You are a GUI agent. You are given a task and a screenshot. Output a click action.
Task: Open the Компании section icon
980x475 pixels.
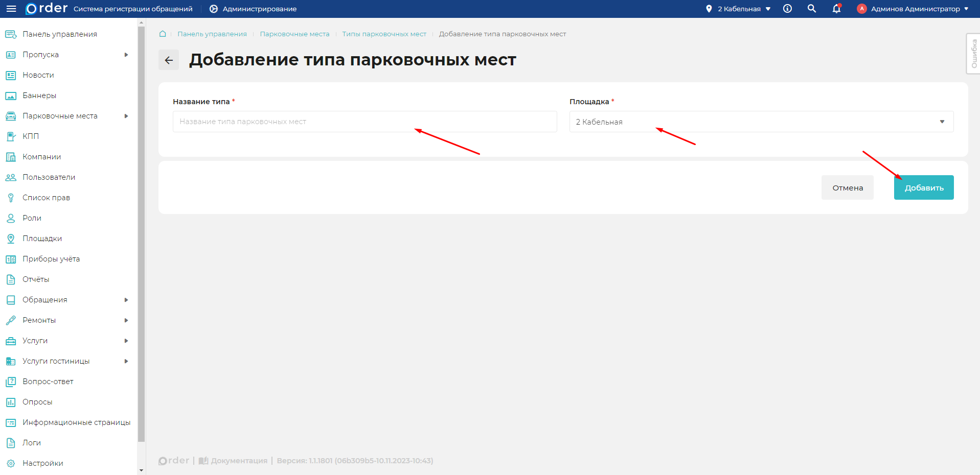click(x=11, y=156)
